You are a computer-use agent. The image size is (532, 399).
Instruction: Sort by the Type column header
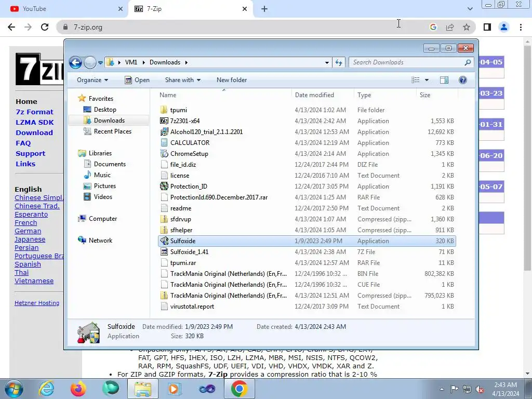tap(364, 95)
